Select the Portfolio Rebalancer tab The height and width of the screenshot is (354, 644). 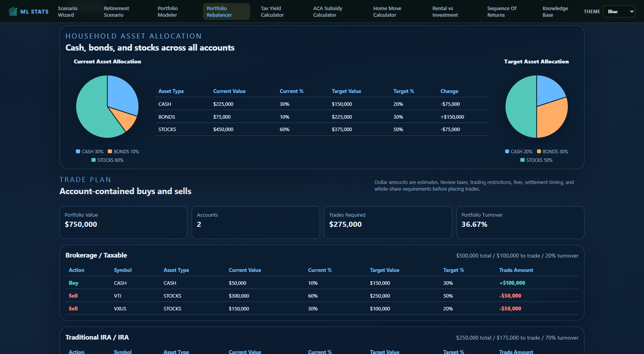[x=226, y=12]
